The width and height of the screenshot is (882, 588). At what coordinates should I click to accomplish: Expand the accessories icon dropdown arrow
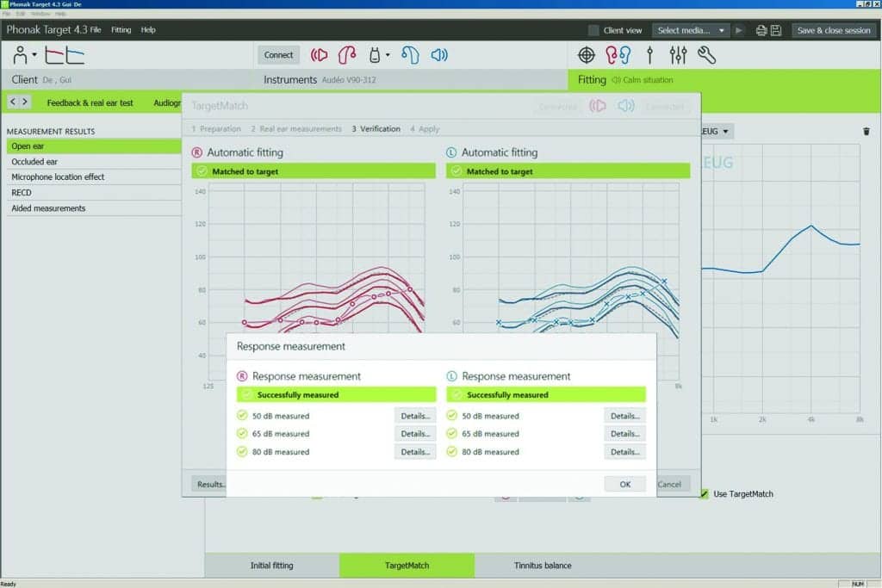[x=388, y=55]
